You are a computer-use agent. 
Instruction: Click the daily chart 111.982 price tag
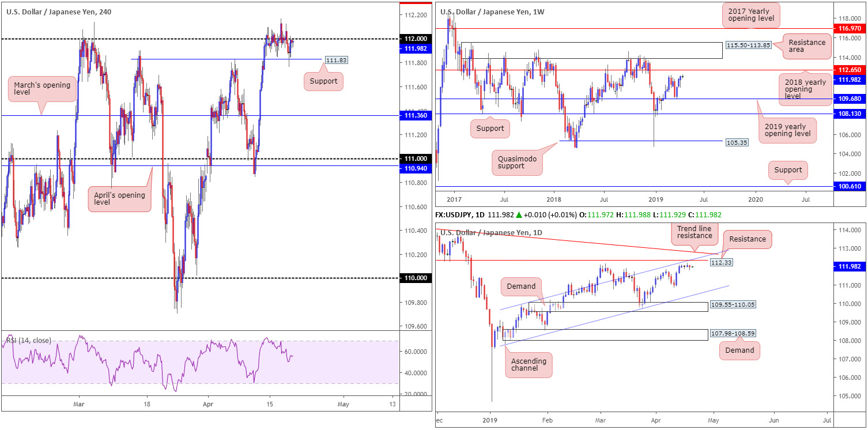(x=851, y=266)
